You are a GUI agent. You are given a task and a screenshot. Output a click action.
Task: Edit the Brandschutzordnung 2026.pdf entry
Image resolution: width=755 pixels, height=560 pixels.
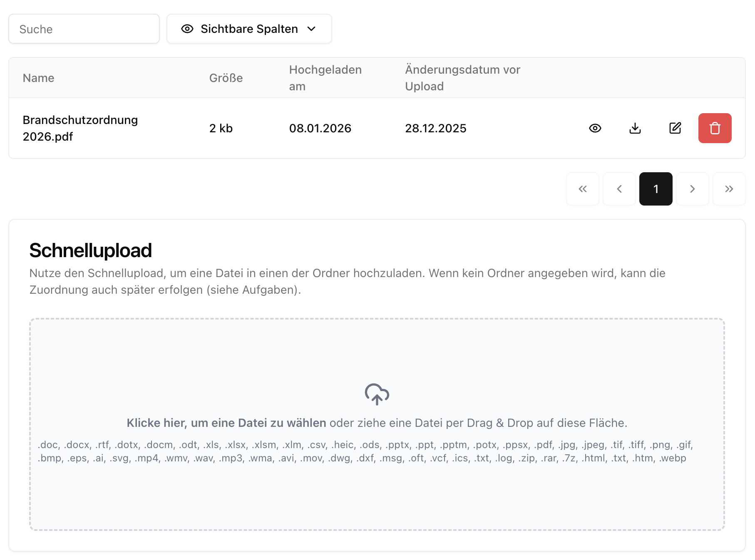point(675,128)
